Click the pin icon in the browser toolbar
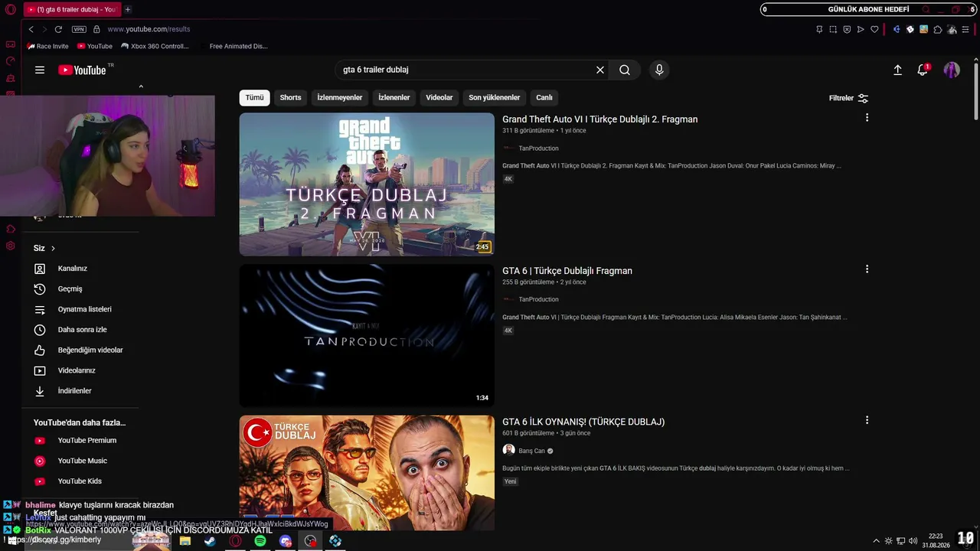 pos(819,29)
